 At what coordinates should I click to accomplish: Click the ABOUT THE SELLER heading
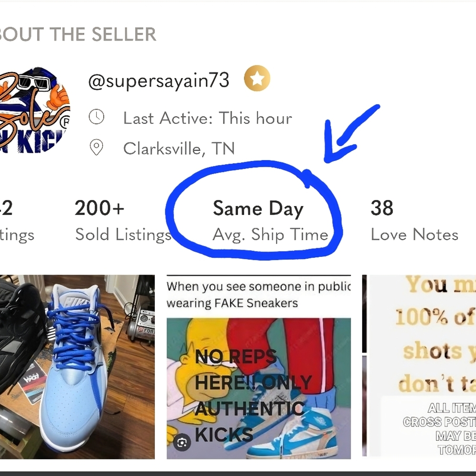point(78,34)
